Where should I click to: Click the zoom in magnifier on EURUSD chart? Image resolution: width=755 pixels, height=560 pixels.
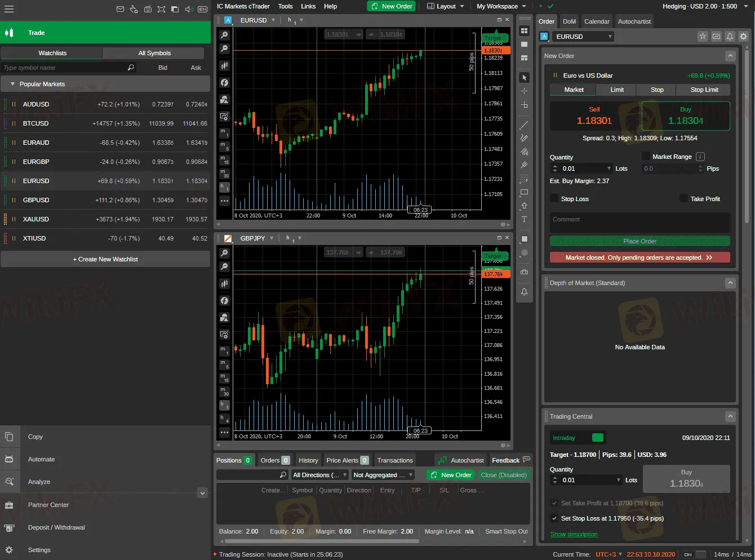pos(224,35)
